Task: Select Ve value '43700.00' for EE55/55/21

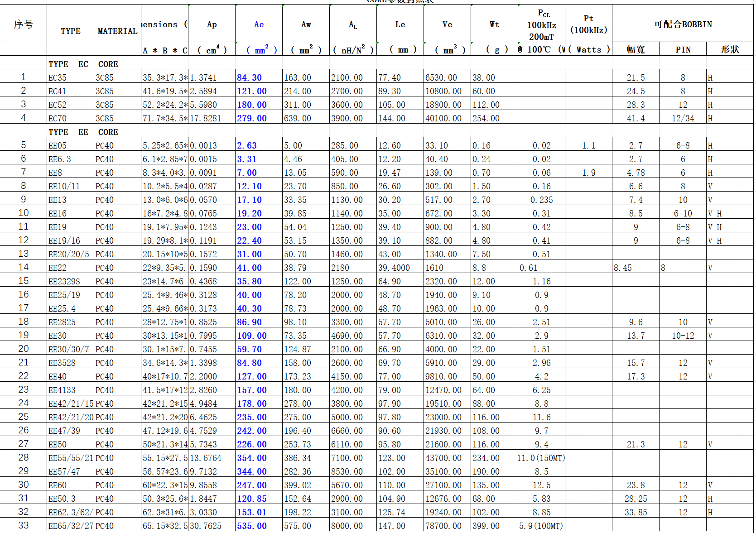Action: pos(447,458)
